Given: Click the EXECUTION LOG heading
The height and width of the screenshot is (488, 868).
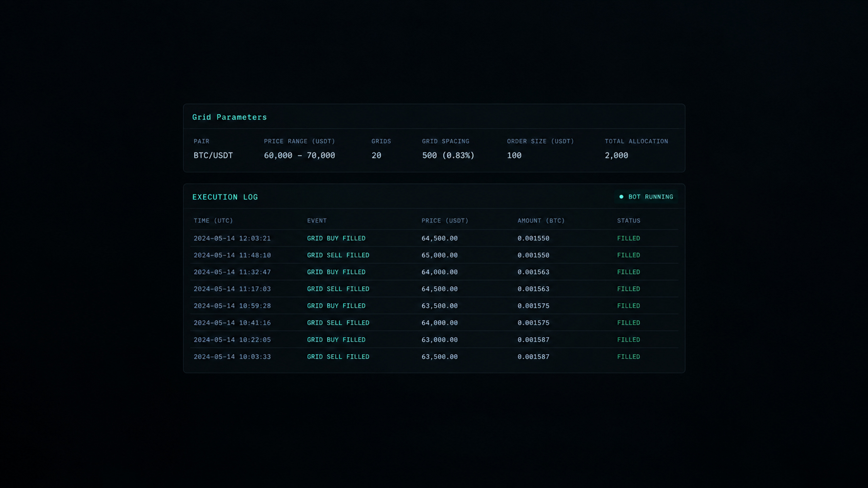Looking at the screenshot, I should point(225,197).
